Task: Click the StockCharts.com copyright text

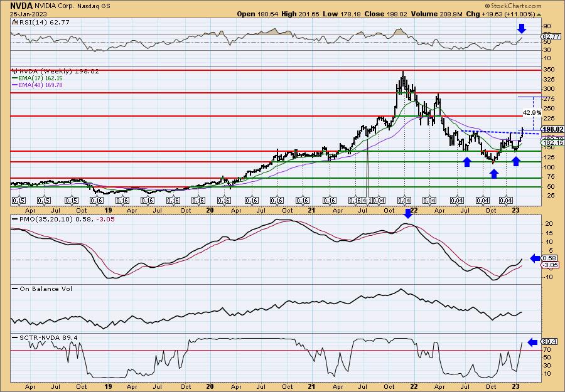Action: point(513,6)
